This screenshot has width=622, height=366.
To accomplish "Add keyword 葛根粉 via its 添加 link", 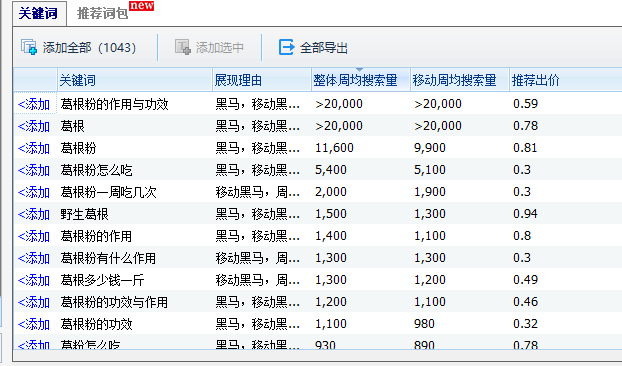I will tap(34, 148).
